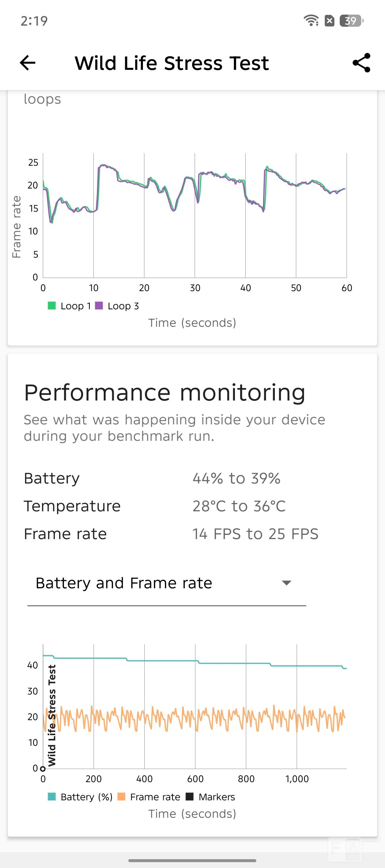
Task: Toggle Loop 1 legend green square
Action: click(52, 306)
